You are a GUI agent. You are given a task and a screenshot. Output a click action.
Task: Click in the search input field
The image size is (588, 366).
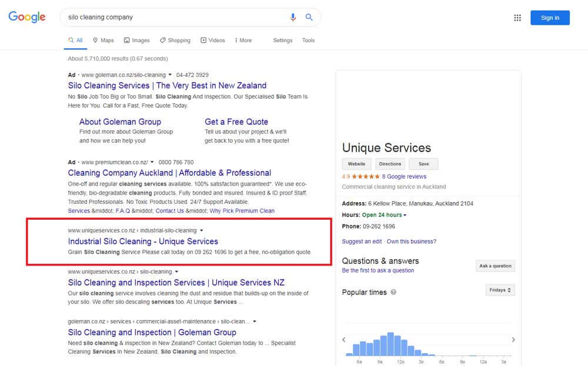click(x=176, y=18)
